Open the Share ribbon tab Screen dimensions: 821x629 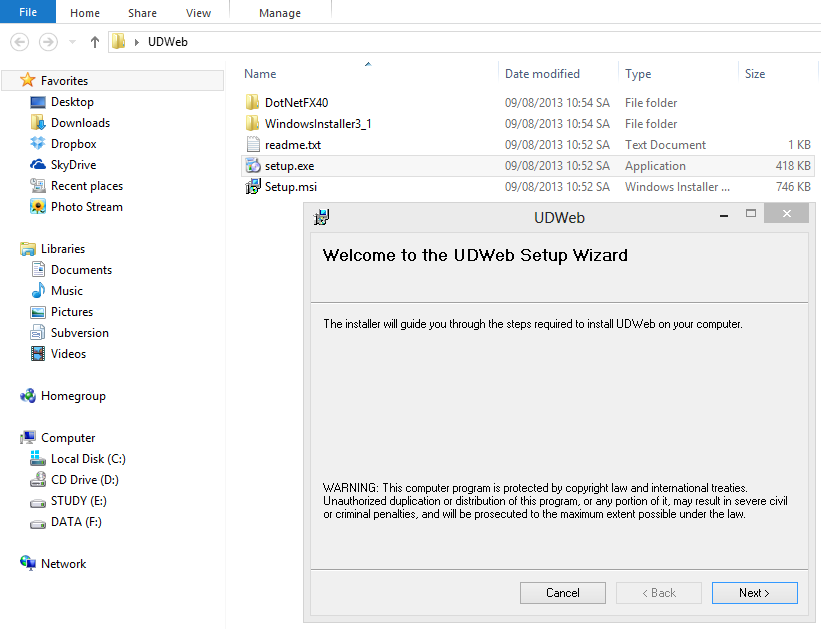coord(142,13)
